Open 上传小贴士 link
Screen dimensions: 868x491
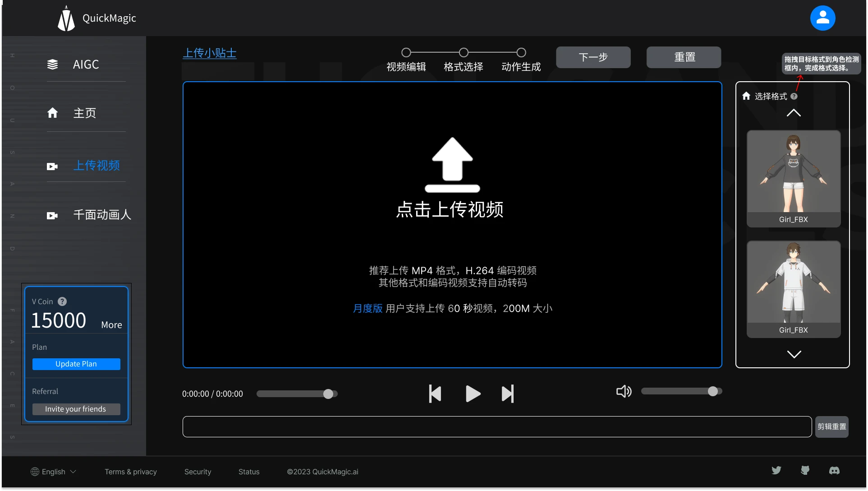[210, 53]
